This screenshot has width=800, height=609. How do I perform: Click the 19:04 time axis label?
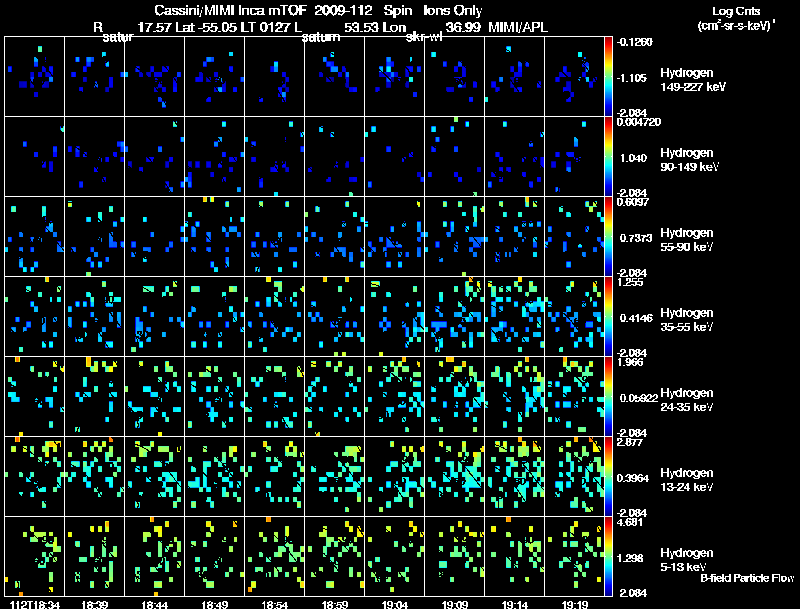395,604
